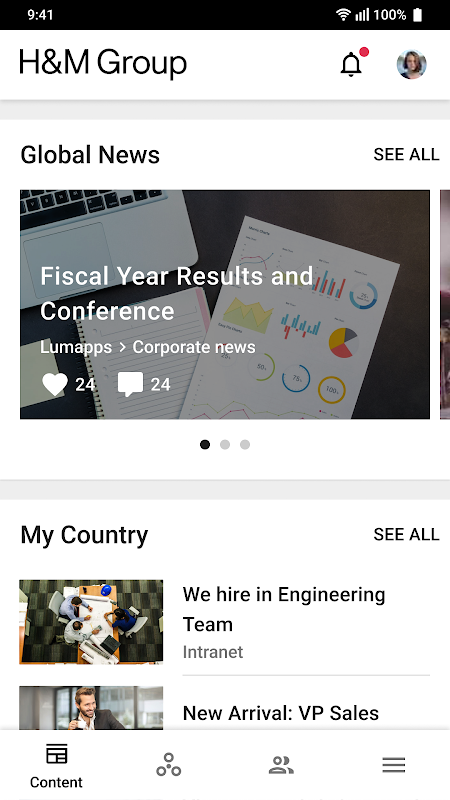Open We hire in Engineering Team article
The image size is (450, 800).
click(x=284, y=609)
